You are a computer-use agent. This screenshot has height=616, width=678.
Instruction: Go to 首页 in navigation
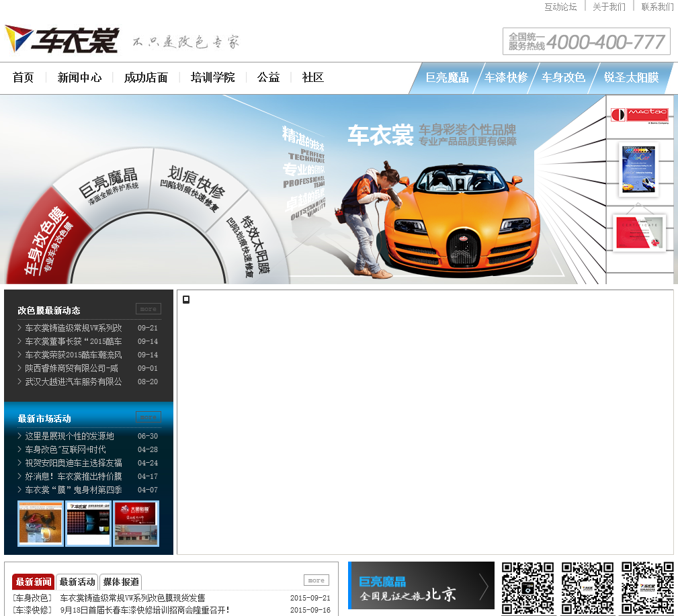pyautogui.click(x=23, y=77)
